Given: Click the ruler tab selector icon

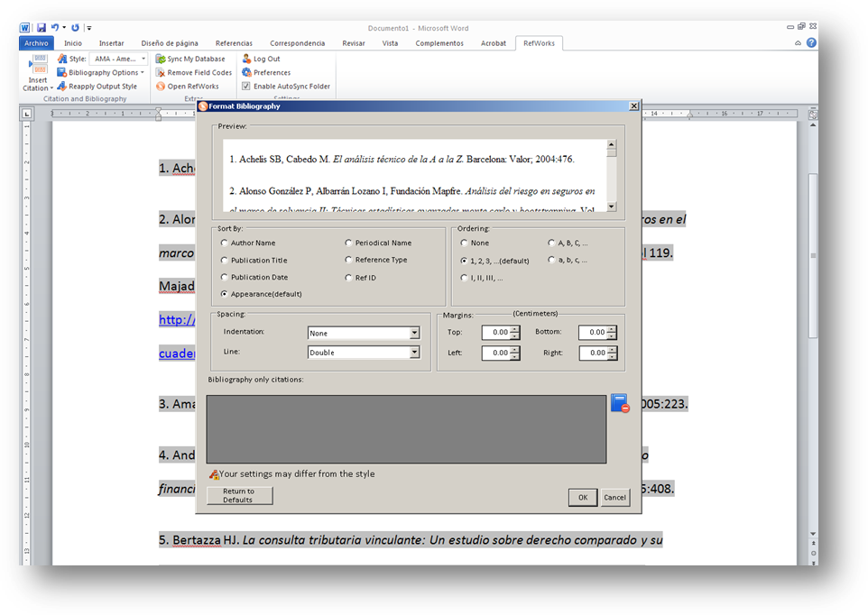Looking at the screenshot, I should click(26, 114).
